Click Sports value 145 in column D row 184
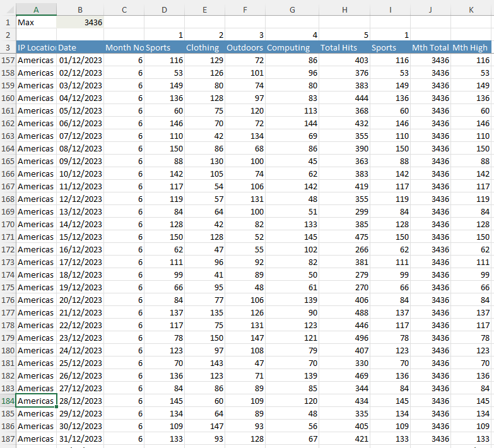 (x=165, y=401)
